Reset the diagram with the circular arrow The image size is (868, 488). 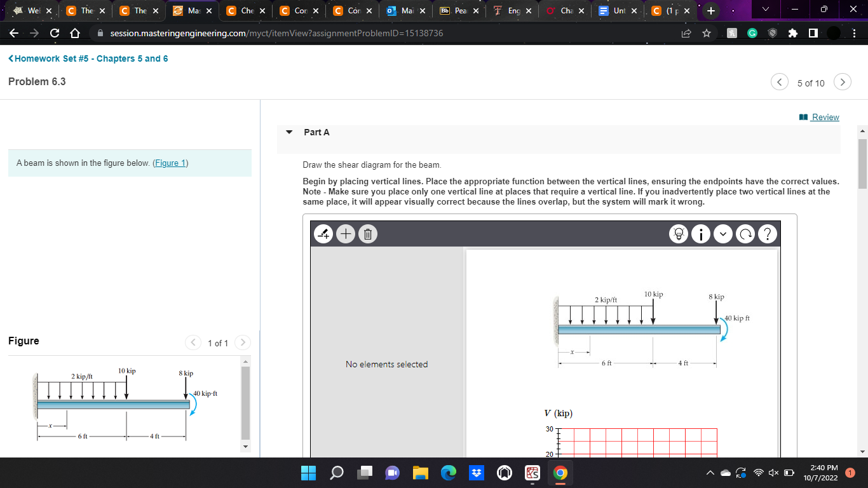pyautogui.click(x=744, y=234)
